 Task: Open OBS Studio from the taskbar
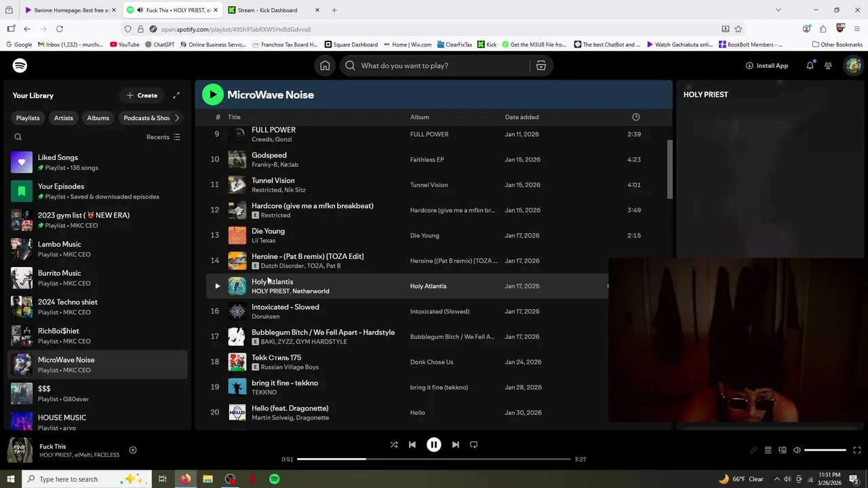[231, 479]
